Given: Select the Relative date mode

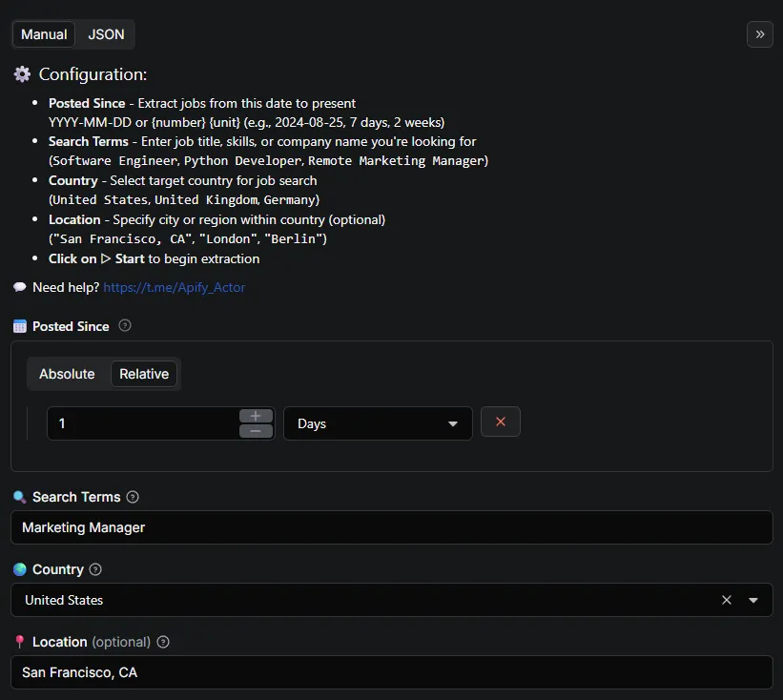Looking at the screenshot, I should point(144,374).
